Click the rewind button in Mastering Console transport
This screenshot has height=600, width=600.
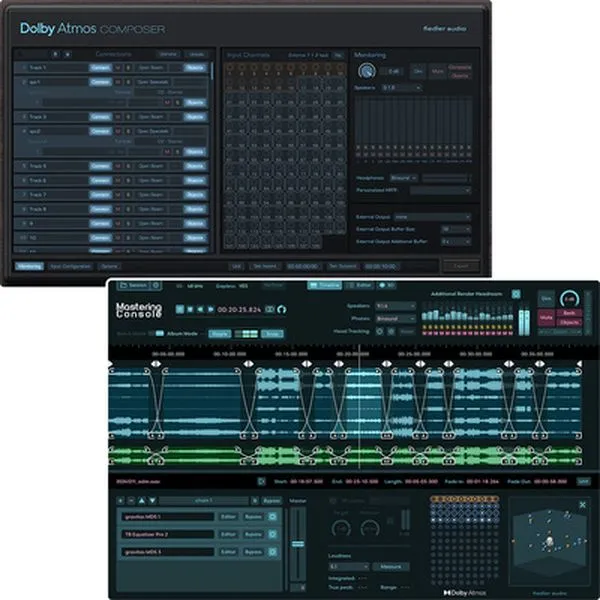point(200,309)
